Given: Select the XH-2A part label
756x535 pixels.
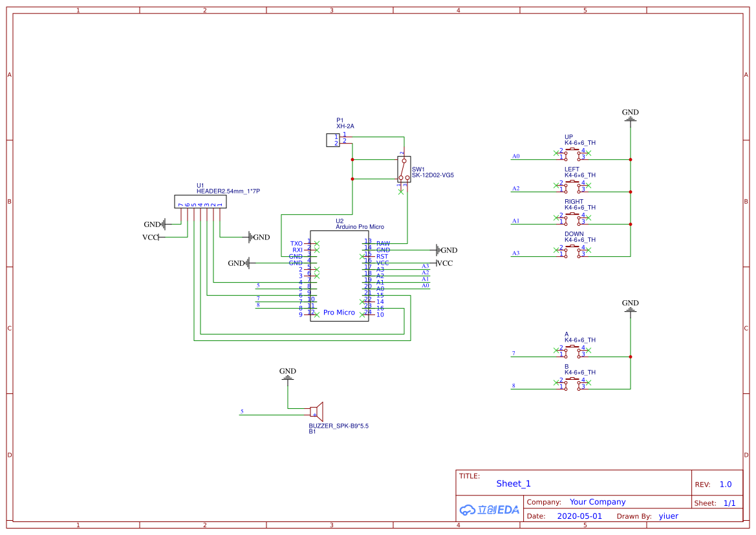Looking at the screenshot, I should point(345,126).
